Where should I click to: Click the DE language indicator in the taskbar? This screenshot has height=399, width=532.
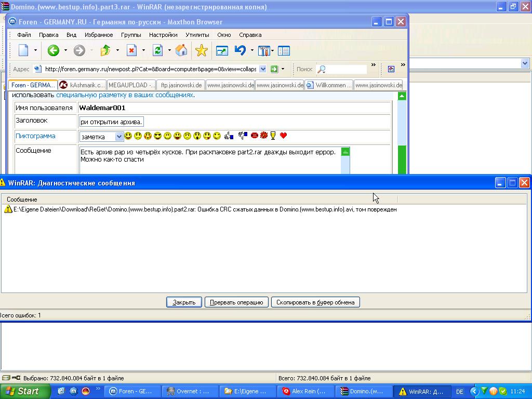pyautogui.click(x=460, y=392)
